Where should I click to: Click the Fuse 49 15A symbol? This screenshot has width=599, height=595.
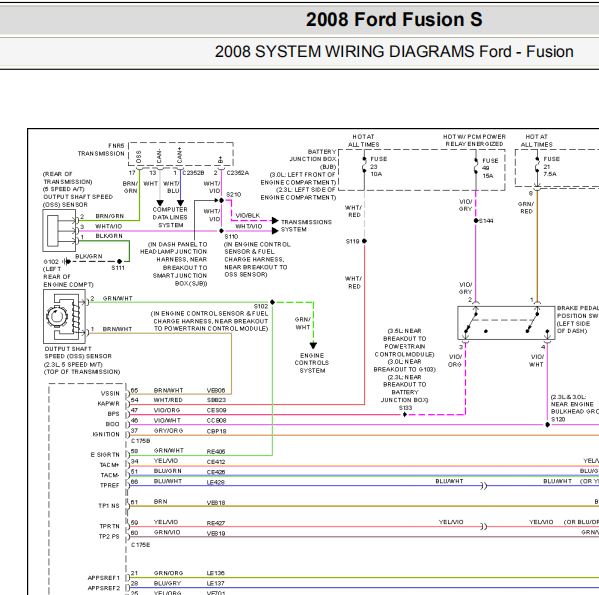pos(476,167)
